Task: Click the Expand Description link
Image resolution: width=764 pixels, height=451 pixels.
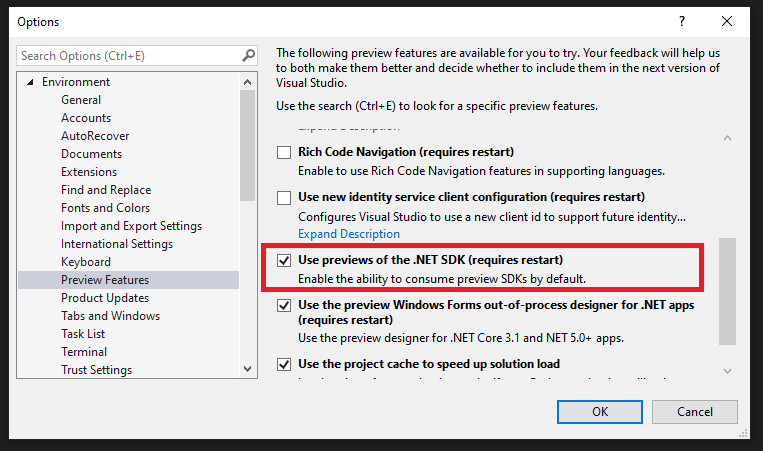Action: tap(349, 234)
